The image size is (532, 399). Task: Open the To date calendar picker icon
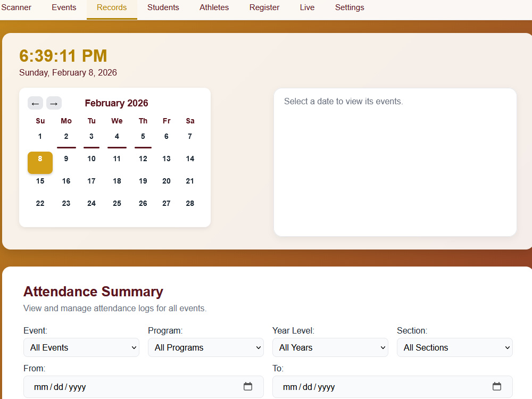click(x=497, y=386)
